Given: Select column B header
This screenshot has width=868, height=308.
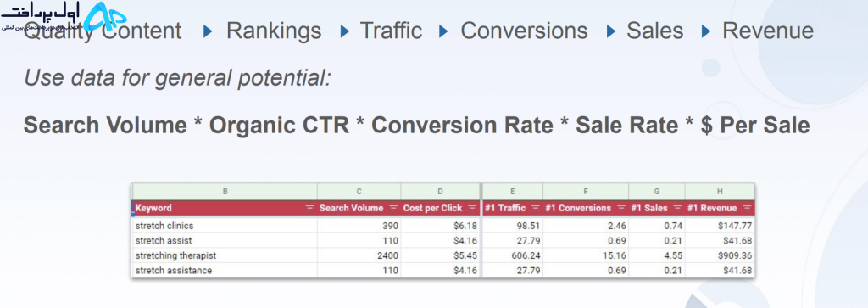Looking at the screenshot, I should 225,192.
